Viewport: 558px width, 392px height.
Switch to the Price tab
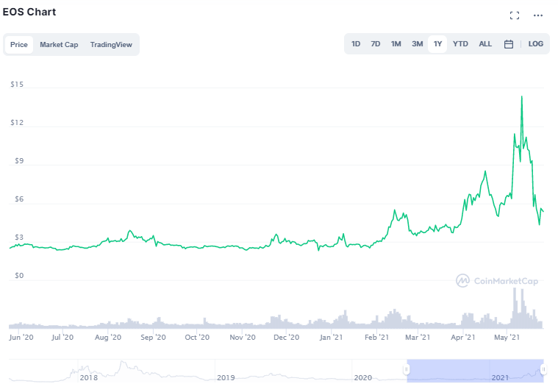[19, 45]
